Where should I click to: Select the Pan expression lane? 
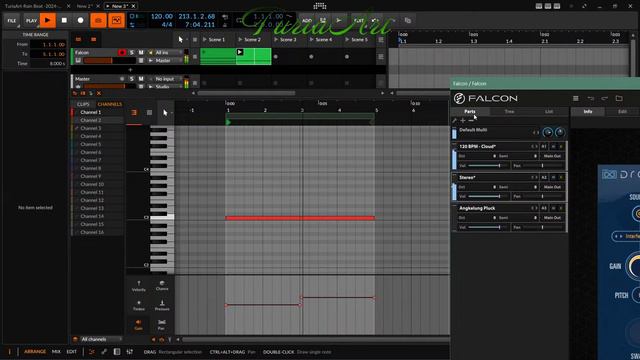tap(162, 325)
